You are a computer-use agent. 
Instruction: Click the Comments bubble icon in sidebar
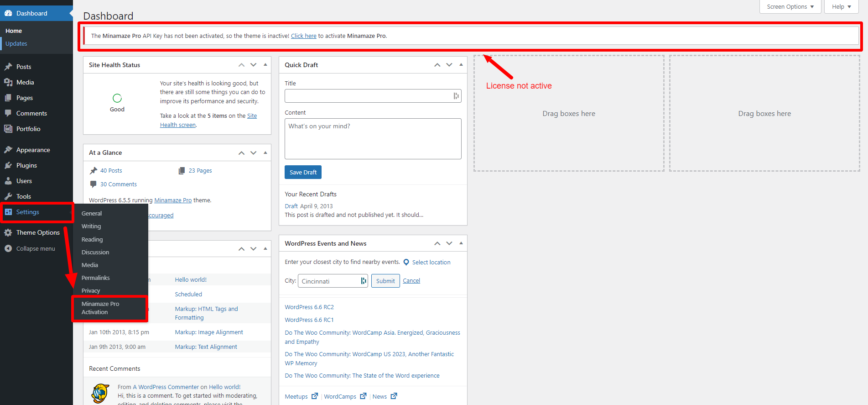8,113
